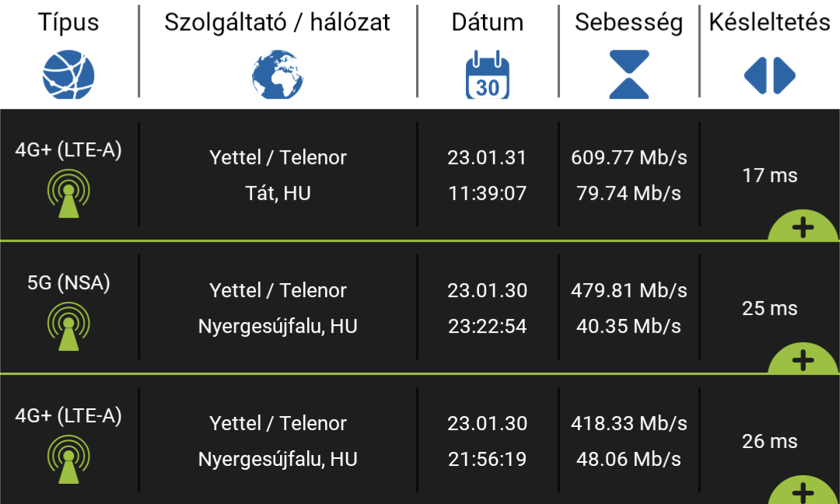Sort by the Dátum column header

[x=488, y=23]
